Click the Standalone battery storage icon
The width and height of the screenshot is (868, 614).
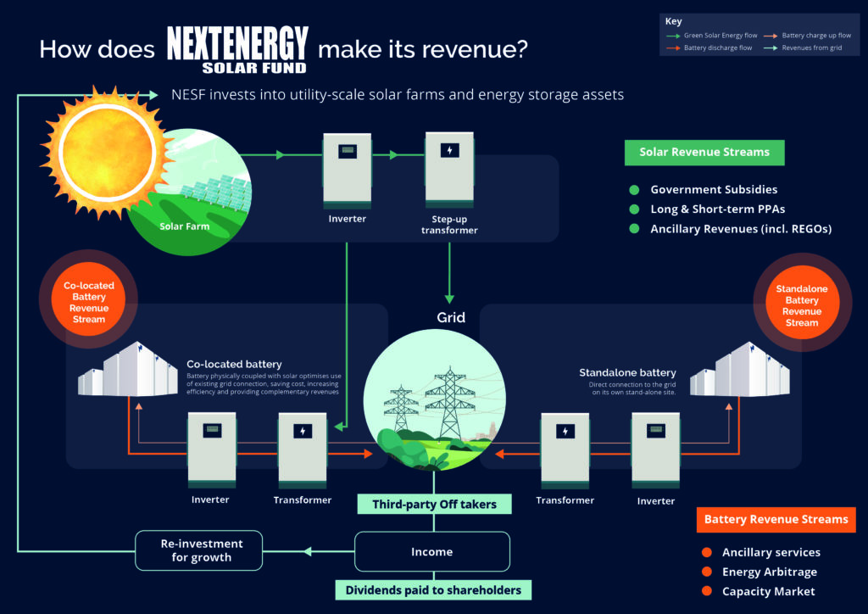pos(740,369)
